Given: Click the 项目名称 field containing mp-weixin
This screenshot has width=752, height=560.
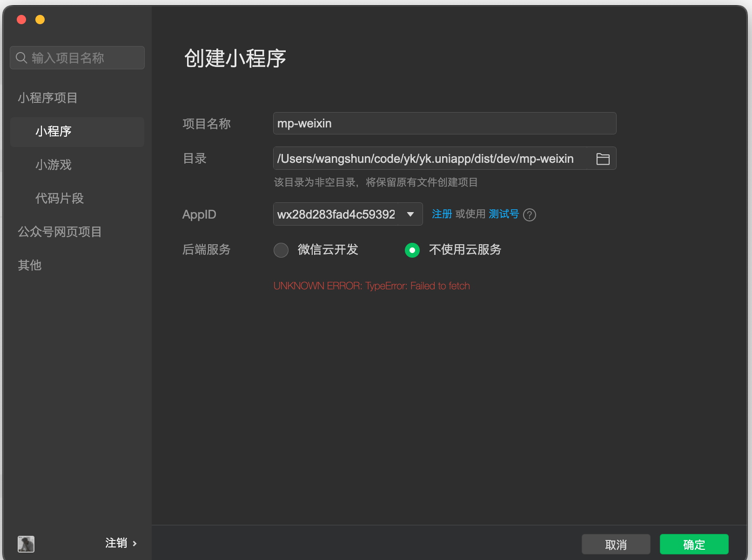Looking at the screenshot, I should 444,123.
